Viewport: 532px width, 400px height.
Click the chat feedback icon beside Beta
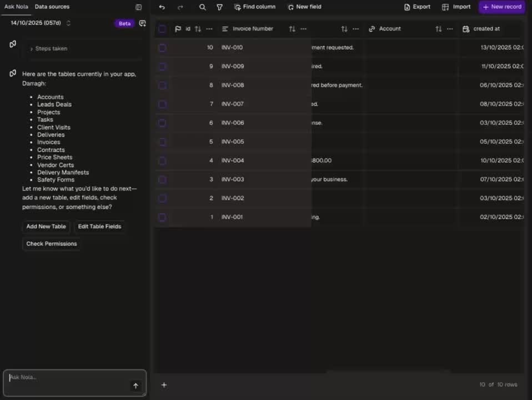(x=142, y=23)
